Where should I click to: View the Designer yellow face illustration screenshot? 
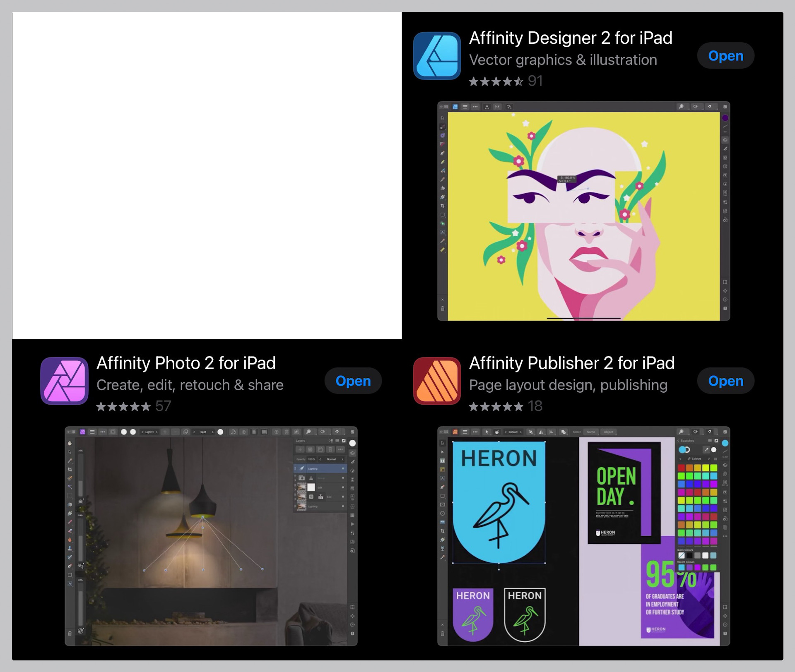583,211
